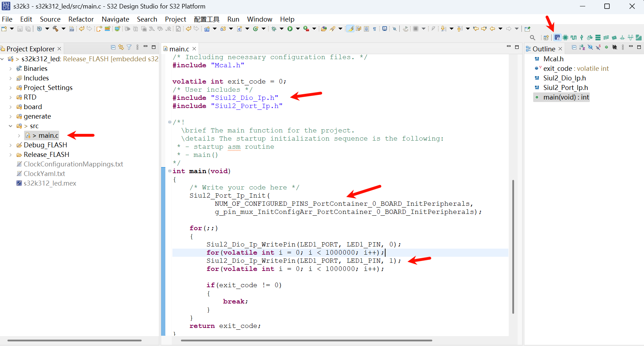Maximize the editor area

pos(517,47)
